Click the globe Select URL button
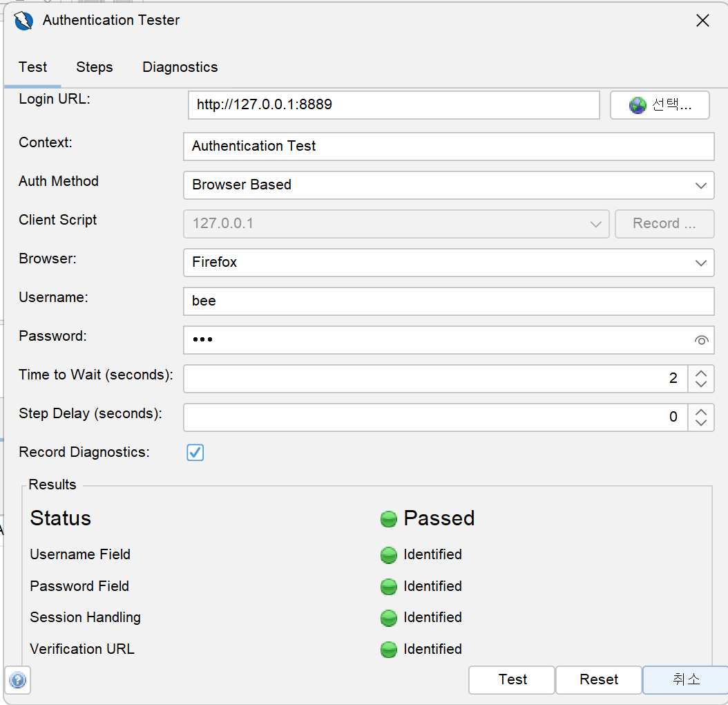This screenshot has width=728, height=705. [x=660, y=105]
